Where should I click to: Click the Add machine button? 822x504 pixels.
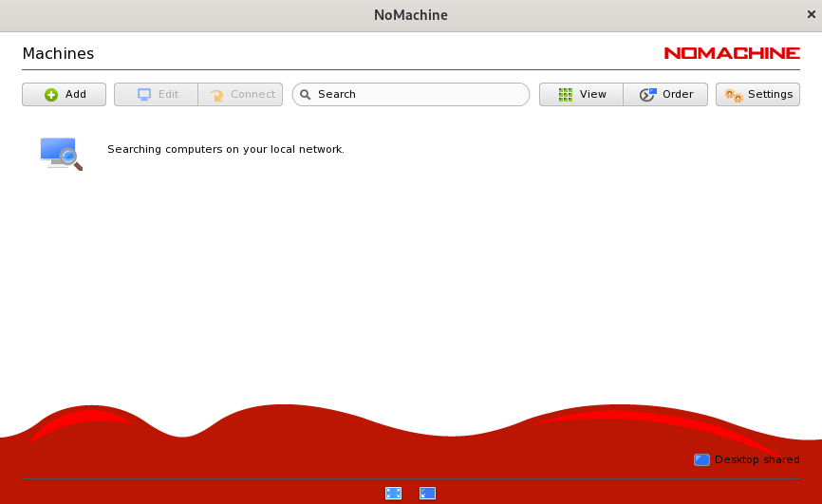click(64, 94)
